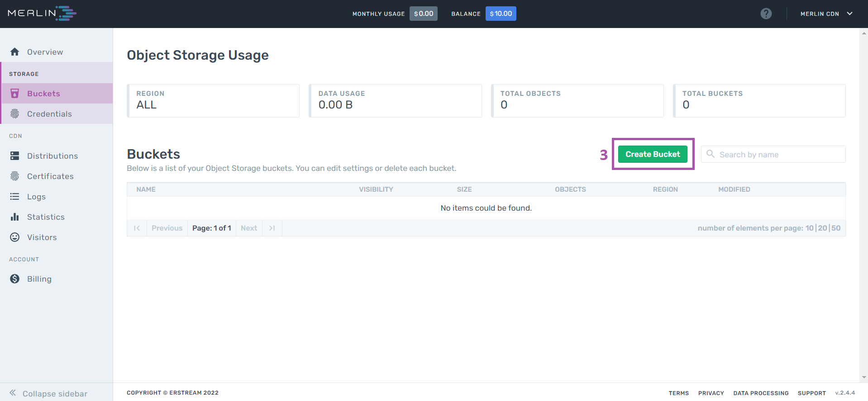The height and width of the screenshot is (401, 868).
Task: Open the Terms footer link
Action: 679,393
